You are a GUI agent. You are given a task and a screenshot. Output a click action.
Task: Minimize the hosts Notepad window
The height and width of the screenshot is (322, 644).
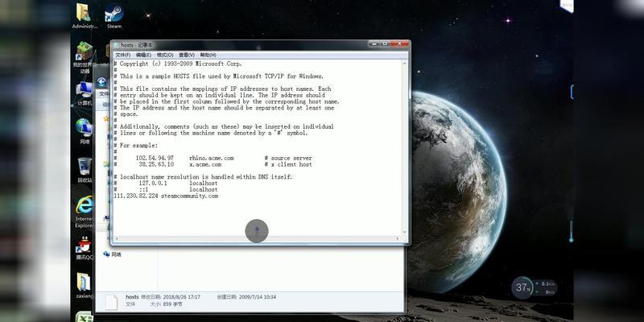(x=374, y=43)
